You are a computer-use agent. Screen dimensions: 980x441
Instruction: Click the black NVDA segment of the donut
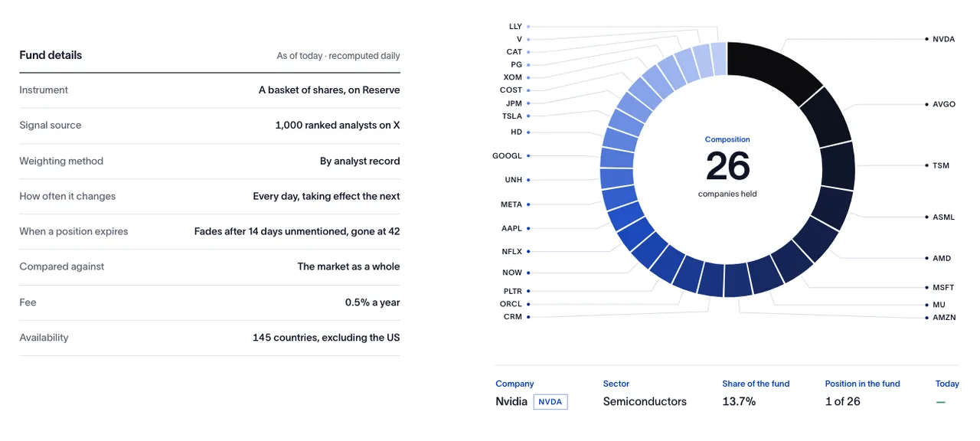pos(777,67)
